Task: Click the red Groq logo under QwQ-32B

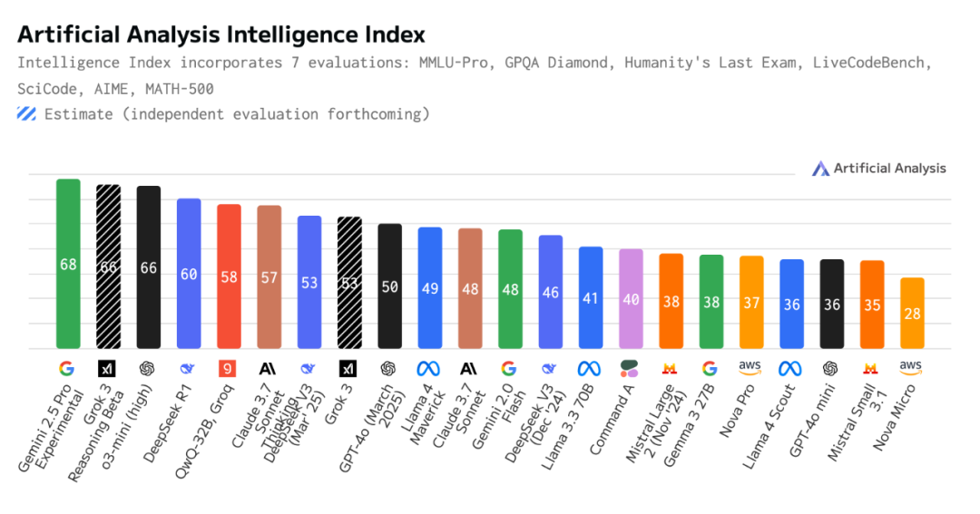Action: click(228, 369)
